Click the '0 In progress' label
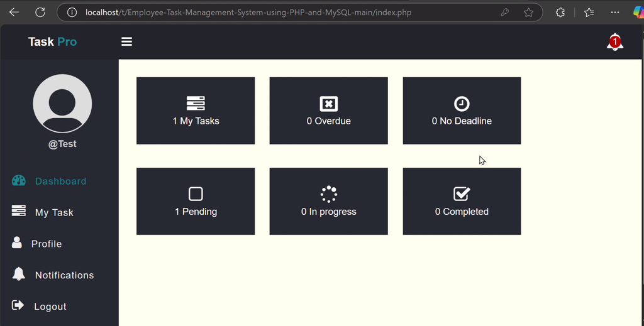Viewport: 644px width, 326px height. point(328,212)
